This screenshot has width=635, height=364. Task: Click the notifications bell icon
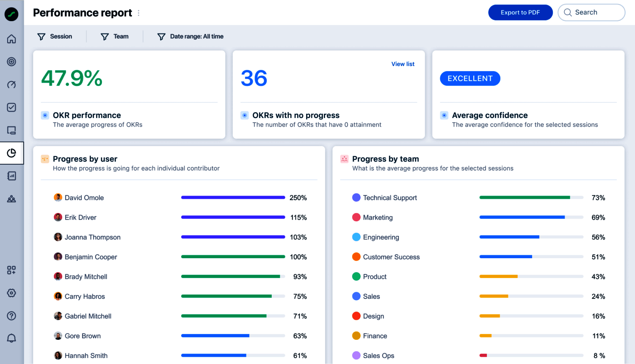coord(11,338)
